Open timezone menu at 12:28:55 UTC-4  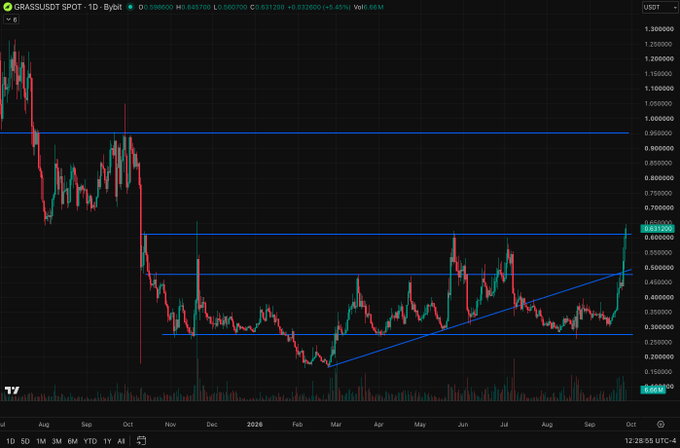pyautogui.click(x=650, y=441)
